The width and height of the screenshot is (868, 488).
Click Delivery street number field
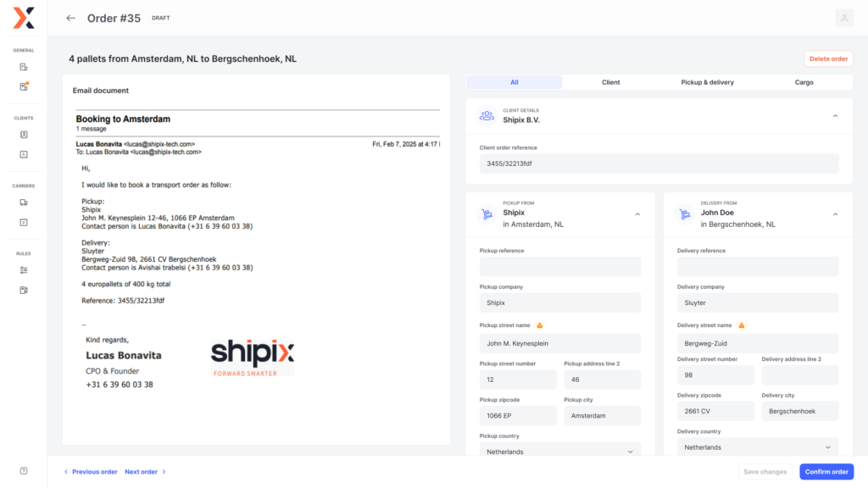tap(715, 375)
